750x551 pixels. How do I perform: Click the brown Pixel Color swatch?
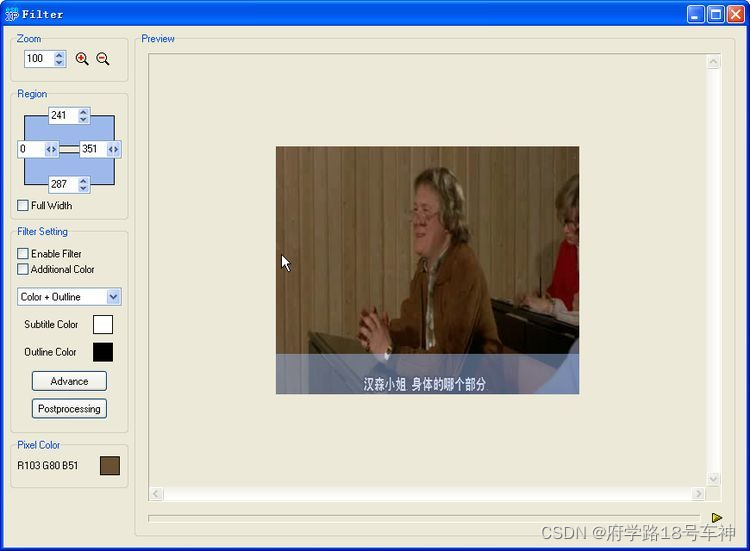pyautogui.click(x=110, y=465)
